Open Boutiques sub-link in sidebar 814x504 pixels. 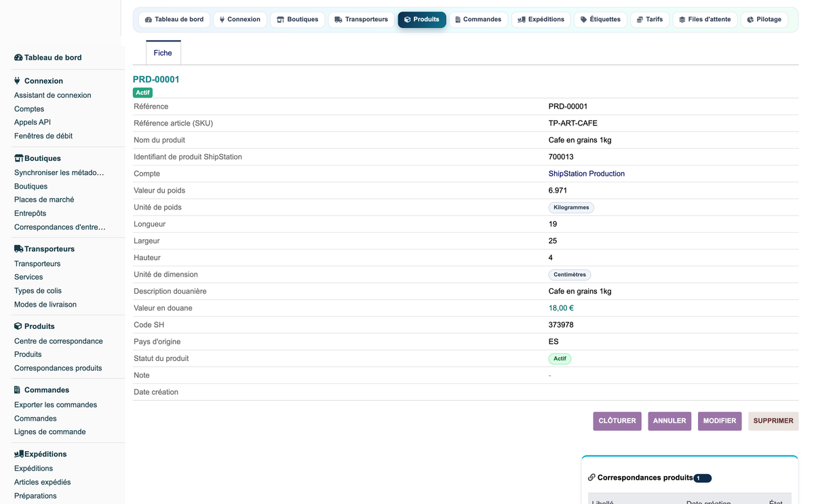click(31, 187)
